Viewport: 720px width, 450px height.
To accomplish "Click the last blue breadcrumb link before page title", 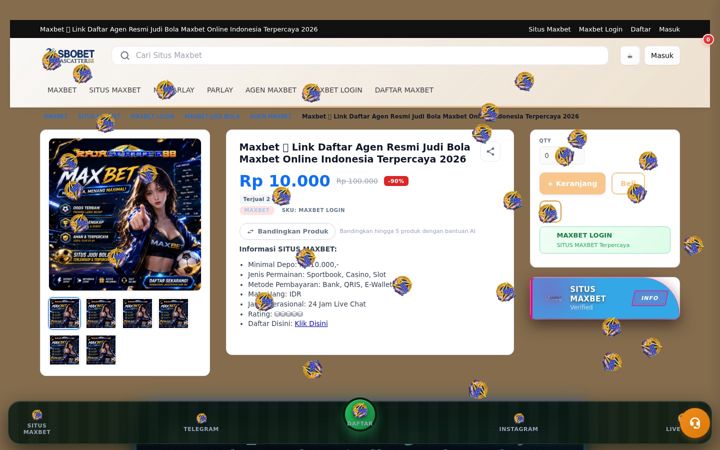I will [270, 116].
